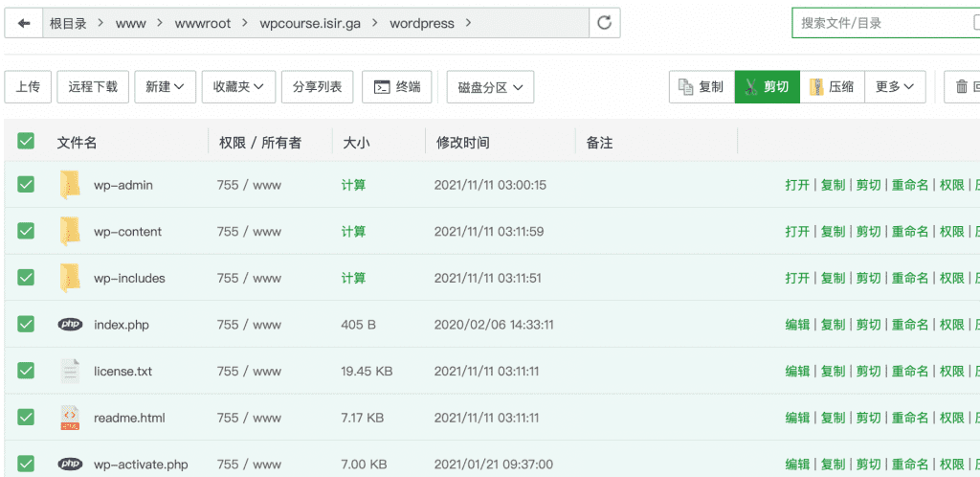Click the index.php file name
Screen dimensions: 980x477
point(122,325)
